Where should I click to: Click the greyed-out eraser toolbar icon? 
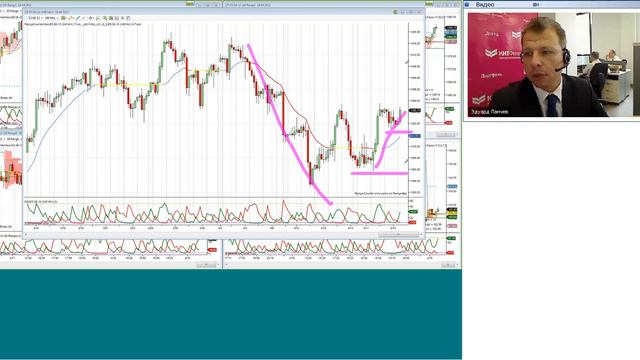pos(84,18)
